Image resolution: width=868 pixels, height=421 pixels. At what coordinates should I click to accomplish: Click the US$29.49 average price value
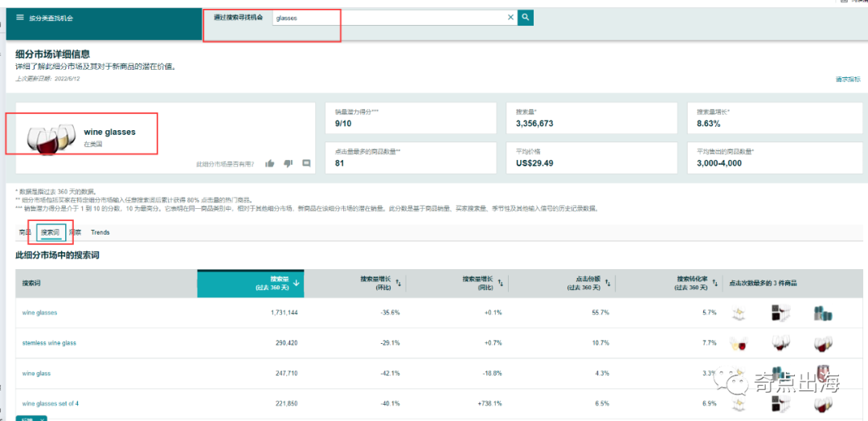(534, 163)
